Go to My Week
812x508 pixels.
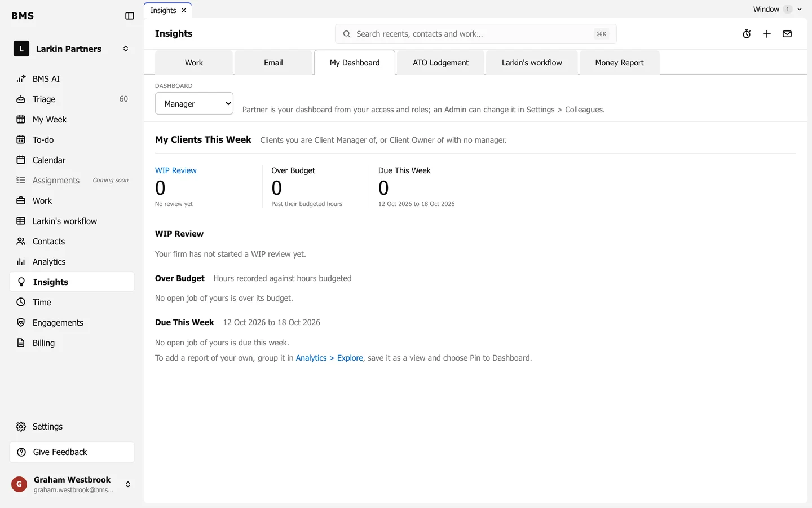(72, 120)
